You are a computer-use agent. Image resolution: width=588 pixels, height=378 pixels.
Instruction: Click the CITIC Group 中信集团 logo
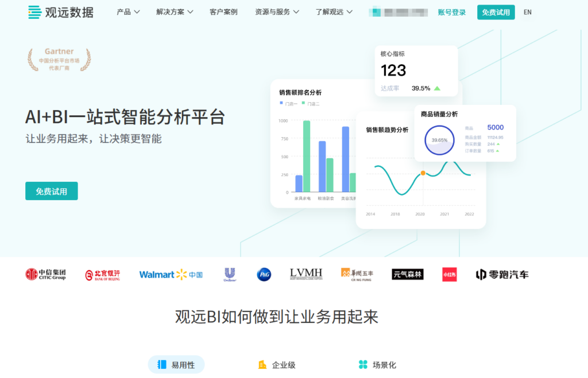pos(46,274)
